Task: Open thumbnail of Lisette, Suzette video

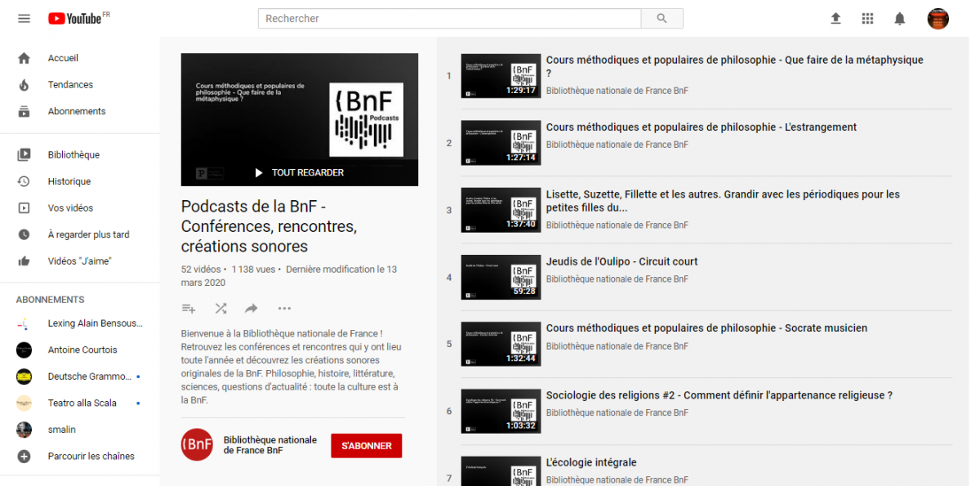Action: (x=501, y=210)
